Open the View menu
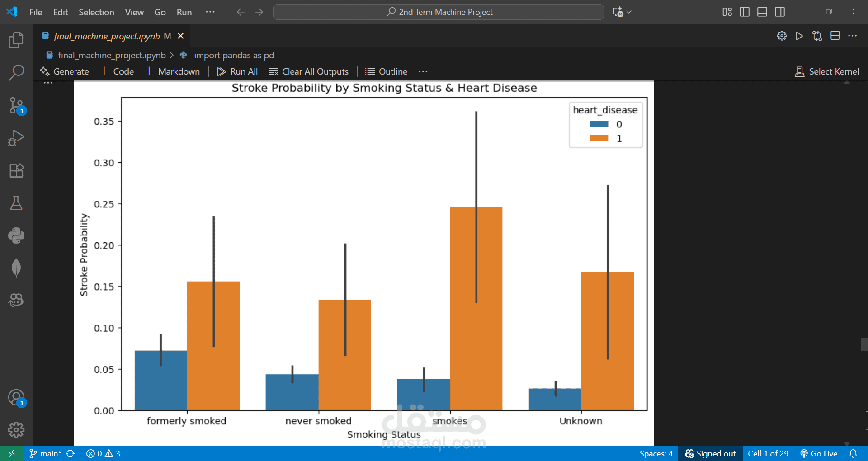 [x=134, y=12]
